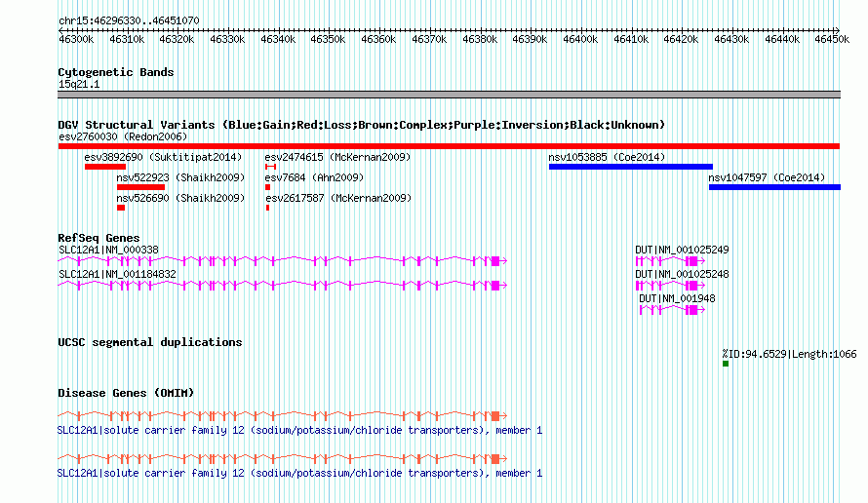The height and width of the screenshot is (503, 868).
Task: Open esv7684 (Ahn2009) variant label
Action: click(314, 177)
